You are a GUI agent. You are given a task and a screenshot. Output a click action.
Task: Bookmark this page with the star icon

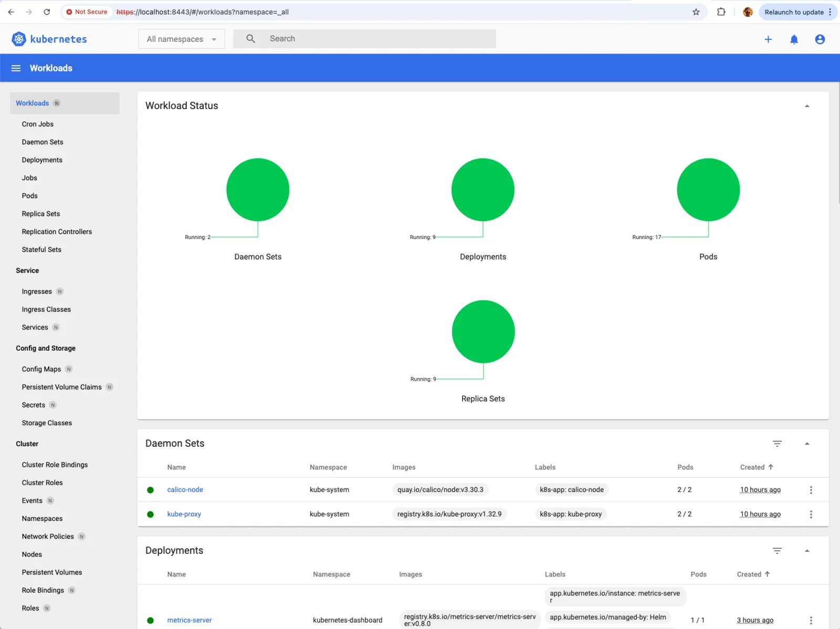[696, 12]
